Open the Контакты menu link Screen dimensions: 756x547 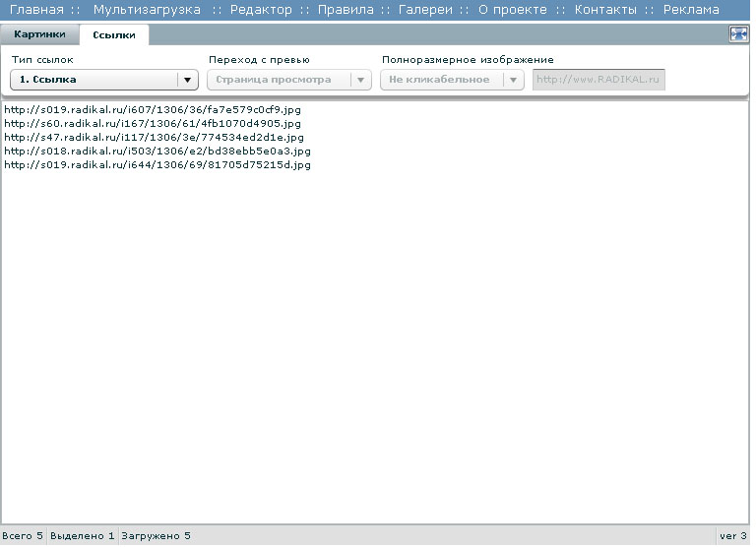(x=604, y=10)
